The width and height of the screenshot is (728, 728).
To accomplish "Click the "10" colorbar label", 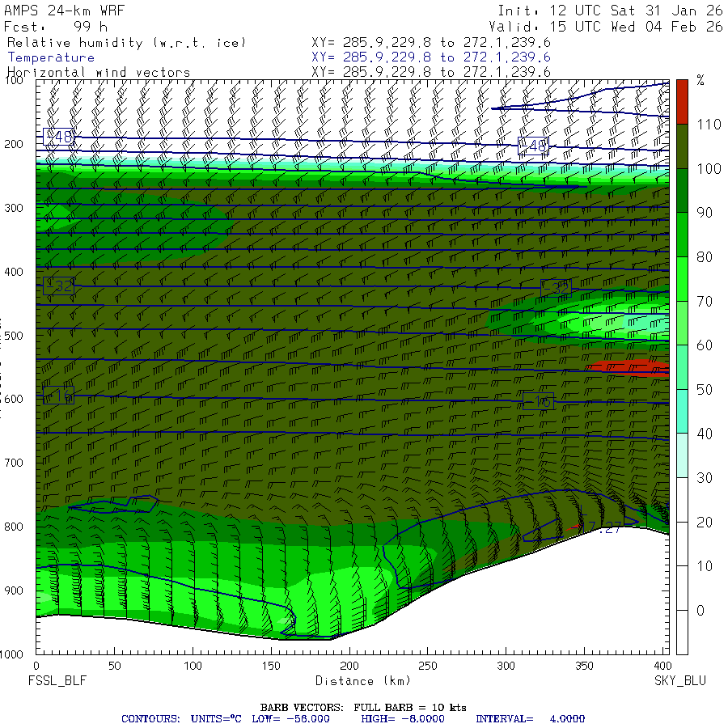I will 705,566.
